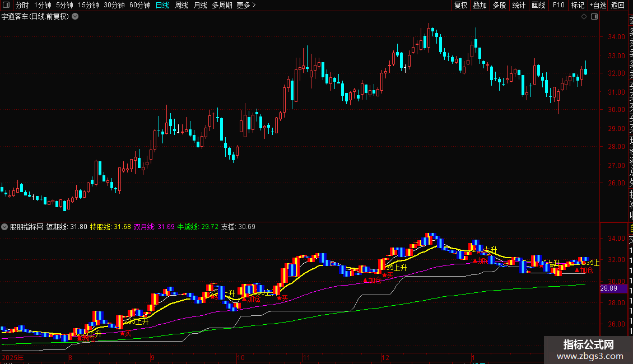Select the 60分钟 period
The image size is (633, 364).
[x=139, y=5]
